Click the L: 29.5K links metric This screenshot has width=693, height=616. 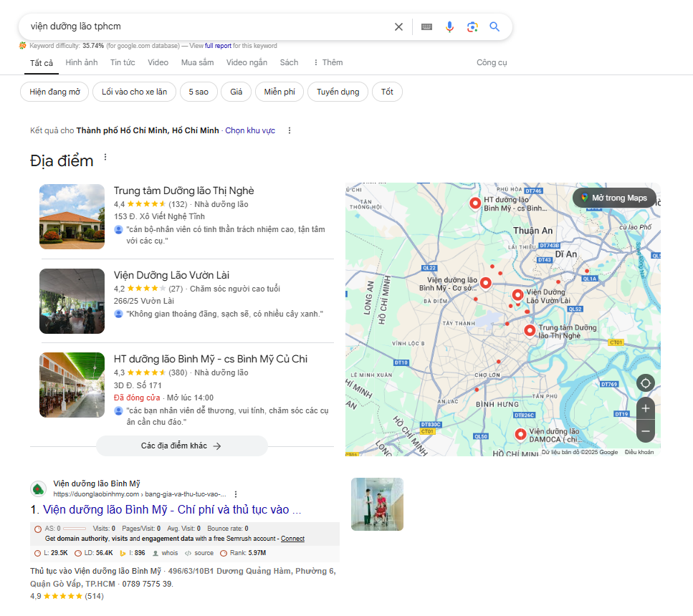[x=52, y=553]
